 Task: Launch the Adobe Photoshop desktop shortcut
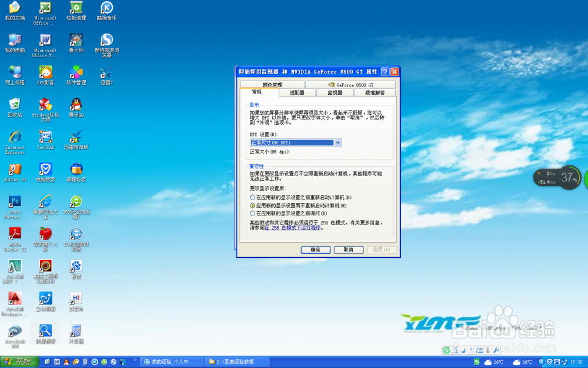[x=15, y=207]
